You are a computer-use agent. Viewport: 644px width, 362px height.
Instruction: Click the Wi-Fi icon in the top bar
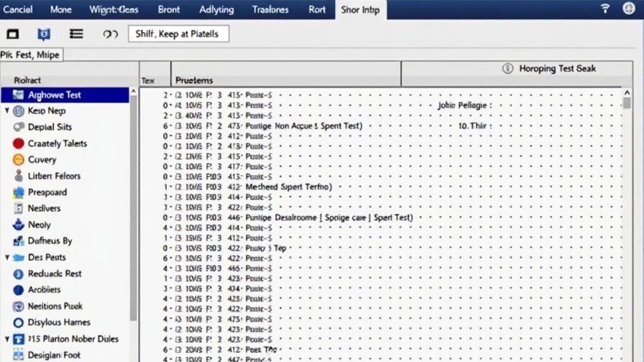click(x=606, y=9)
